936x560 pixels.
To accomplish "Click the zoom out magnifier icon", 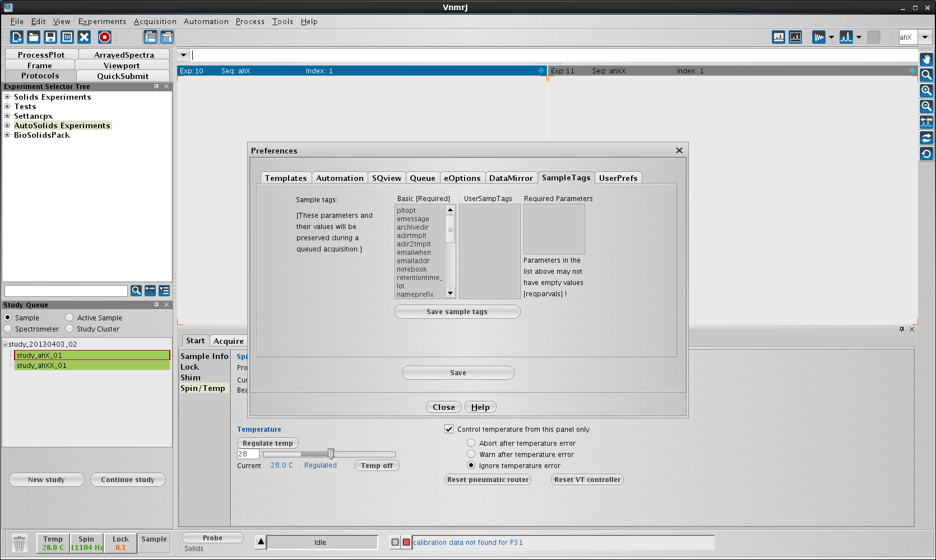I will click(926, 106).
